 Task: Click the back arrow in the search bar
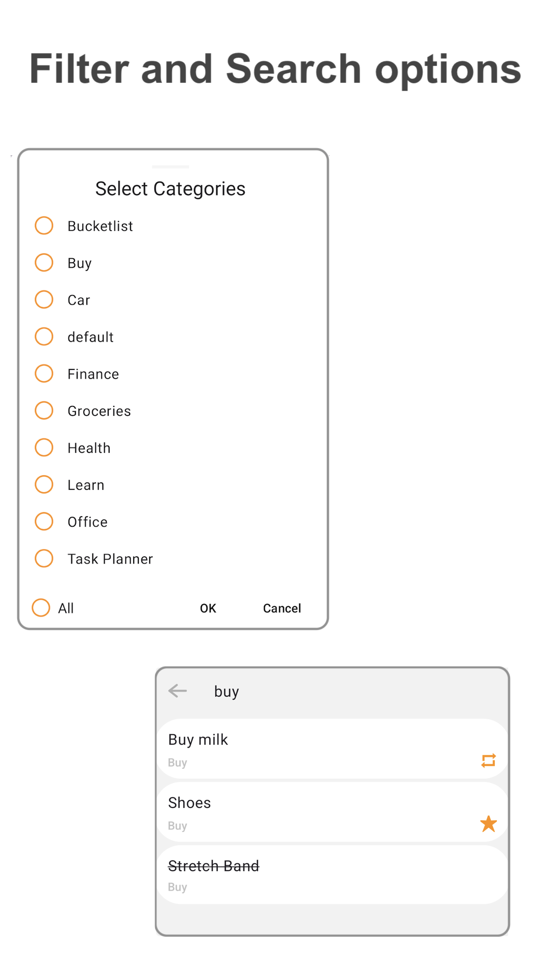[x=177, y=691]
